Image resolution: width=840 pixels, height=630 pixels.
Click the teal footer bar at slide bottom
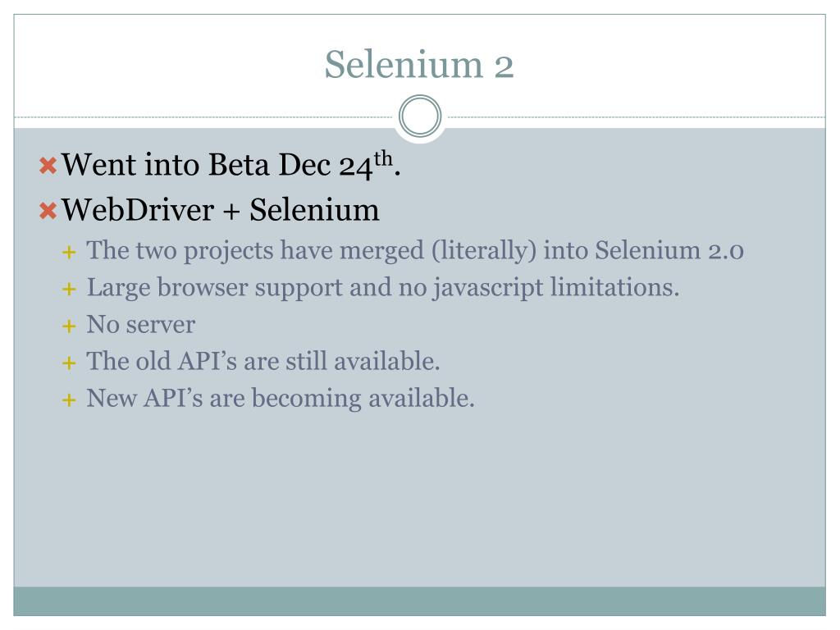point(420,601)
